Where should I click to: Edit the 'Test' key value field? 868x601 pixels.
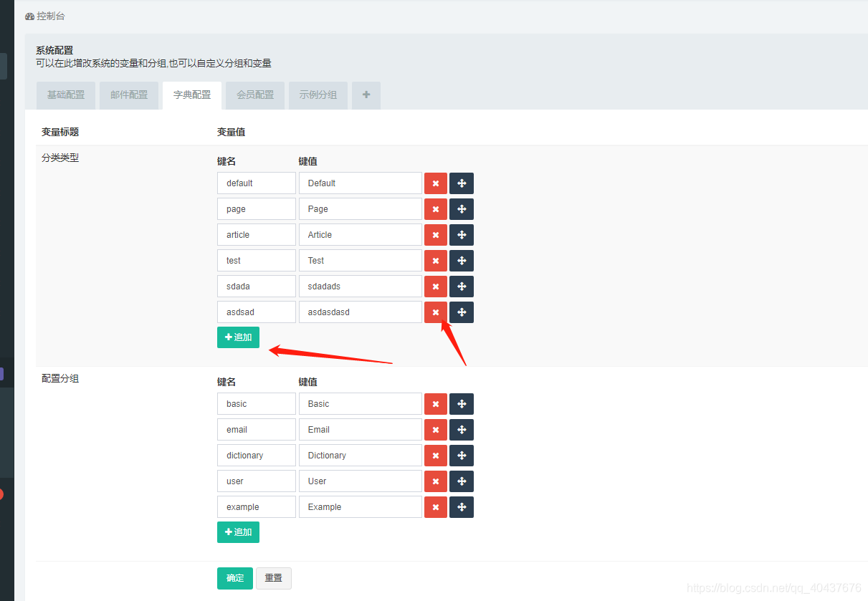click(361, 261)
